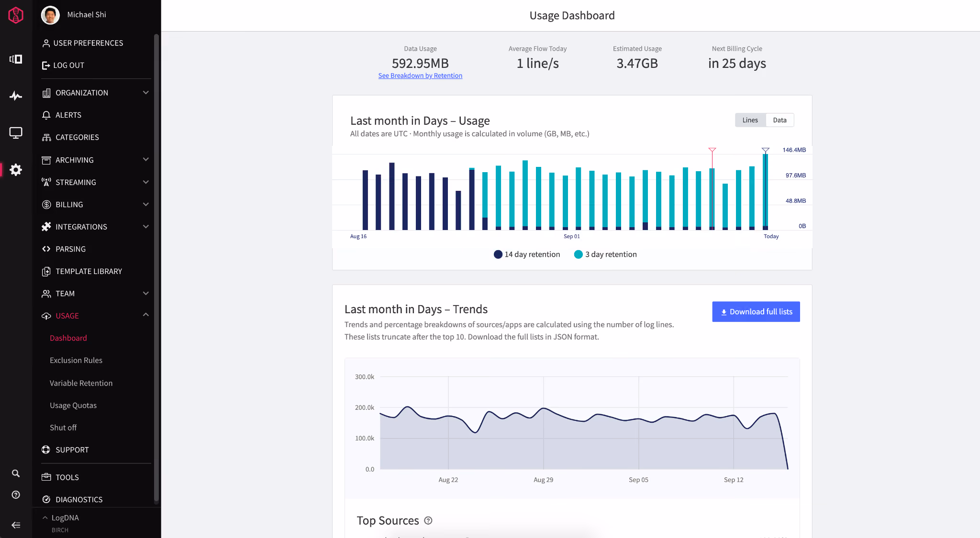Click the monitor screens icon in left rail

point(16,133)
